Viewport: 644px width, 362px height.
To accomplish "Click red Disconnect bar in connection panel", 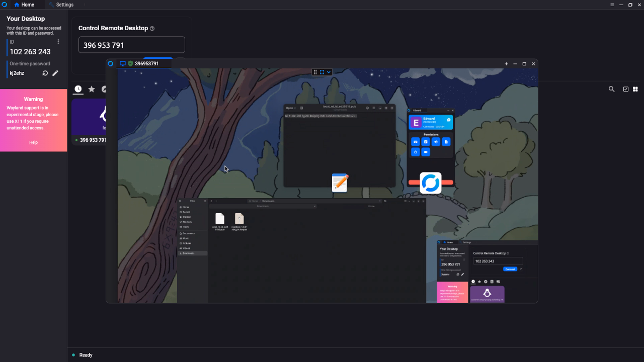I will click(431, 183).
